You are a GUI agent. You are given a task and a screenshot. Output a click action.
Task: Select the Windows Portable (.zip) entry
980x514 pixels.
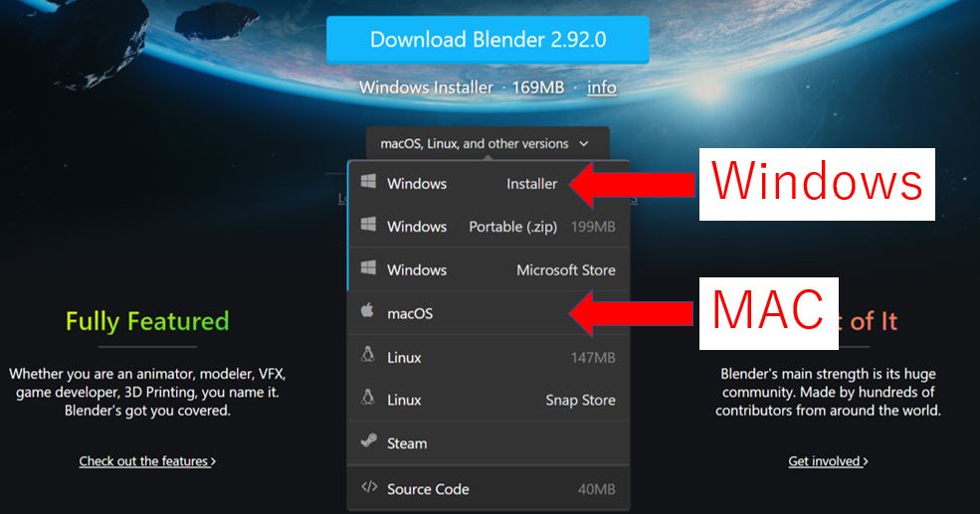click(489, 226)
